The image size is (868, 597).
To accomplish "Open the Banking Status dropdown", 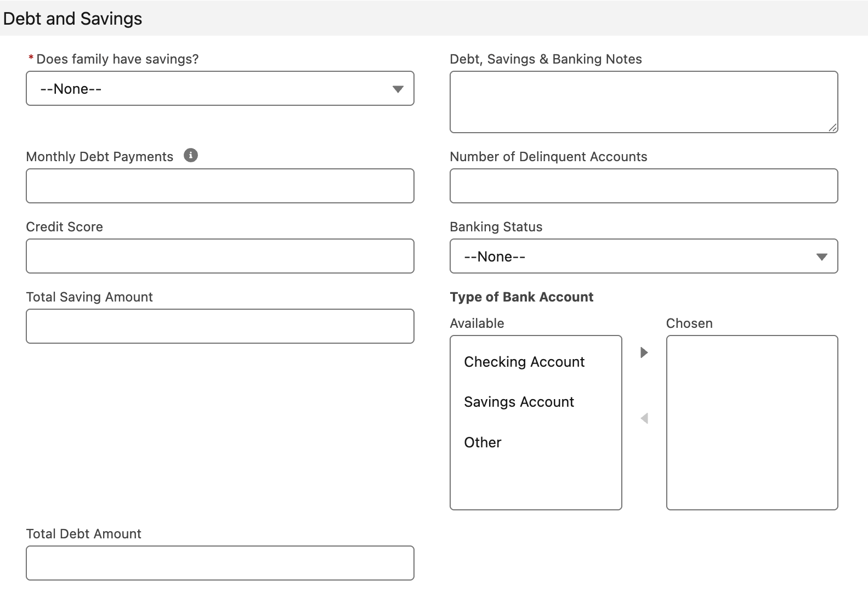I will point(644,256).
